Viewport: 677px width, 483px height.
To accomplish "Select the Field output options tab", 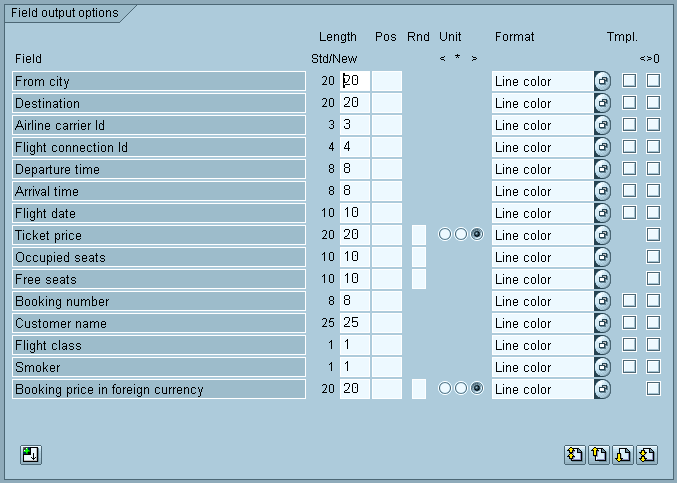I will coord(64,14).
